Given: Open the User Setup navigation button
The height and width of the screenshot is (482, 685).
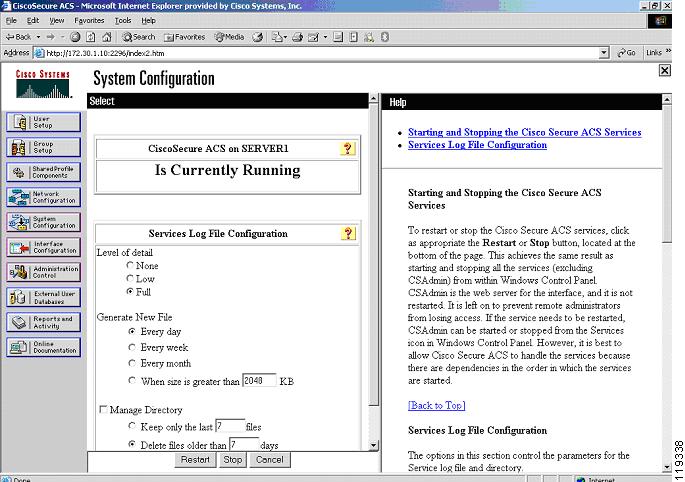Looking at the screenshot, I should pyautogui.click(x=43, y=122).
